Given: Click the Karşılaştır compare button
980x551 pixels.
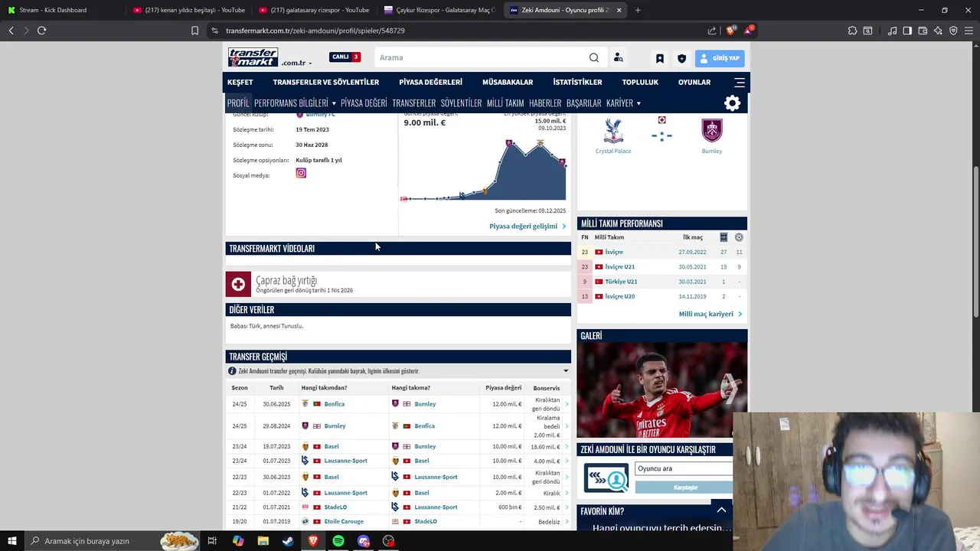Looking at the screenshot, I should 684,487.
